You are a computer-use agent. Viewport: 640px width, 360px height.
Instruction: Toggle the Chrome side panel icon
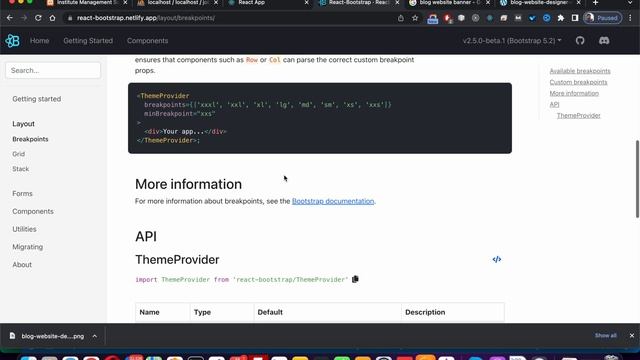[575, 18]
